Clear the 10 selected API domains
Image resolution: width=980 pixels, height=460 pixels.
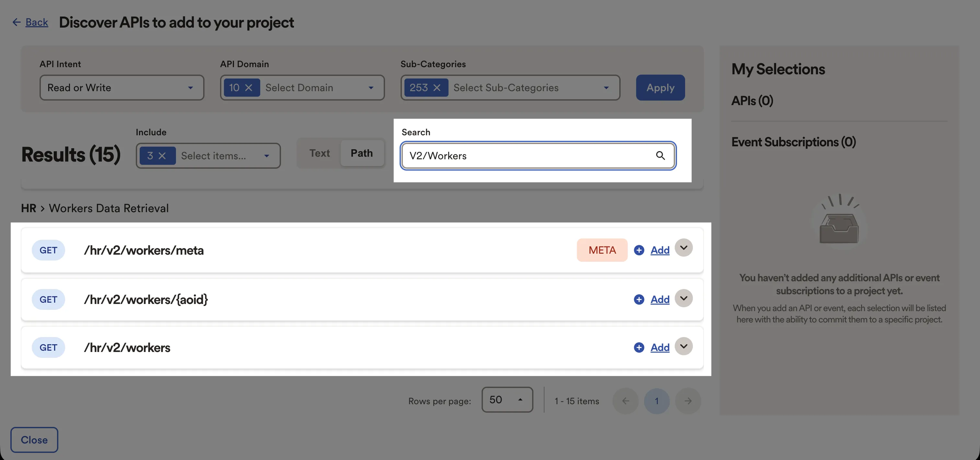pos(249,88)
